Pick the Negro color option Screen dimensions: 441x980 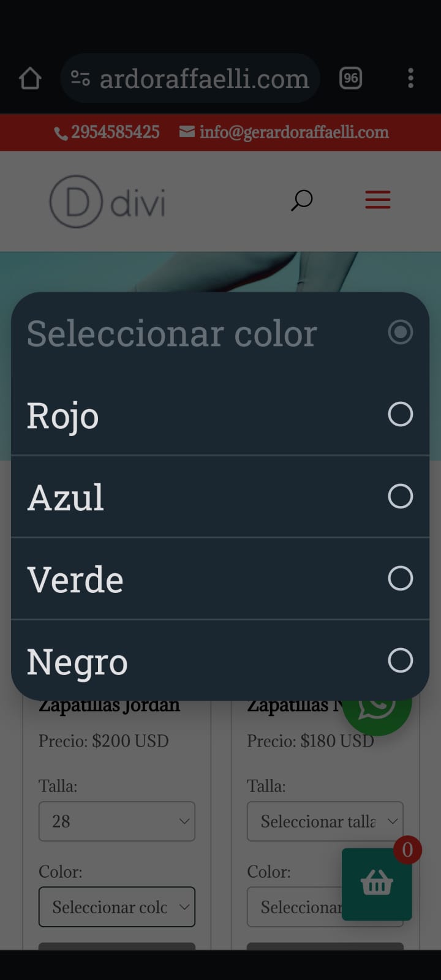click(x=220, y=660)
